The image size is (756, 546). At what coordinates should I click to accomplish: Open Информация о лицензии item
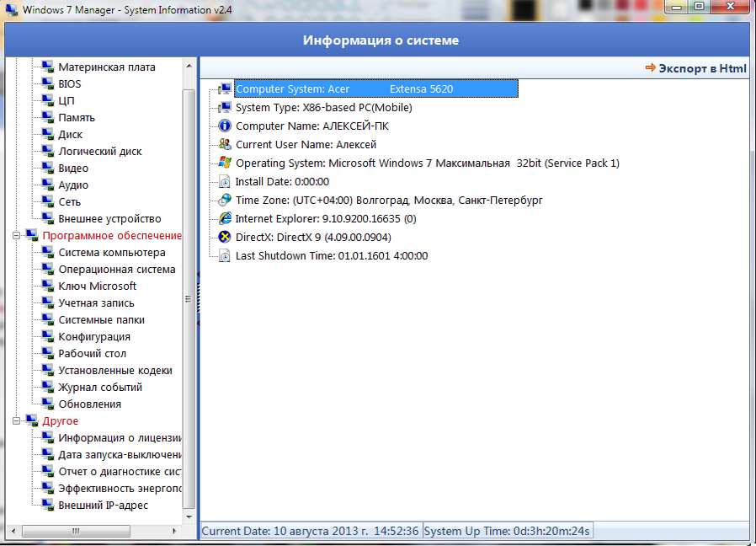coord(120,438)
